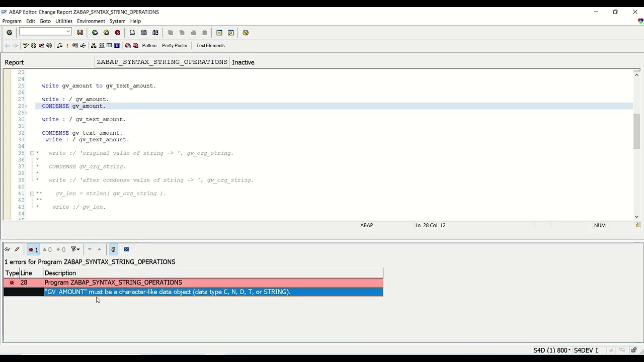Click the S4DEV server status field
This screenshot has height=362, width=644.
pyautogui.click(x=584, y=350)
